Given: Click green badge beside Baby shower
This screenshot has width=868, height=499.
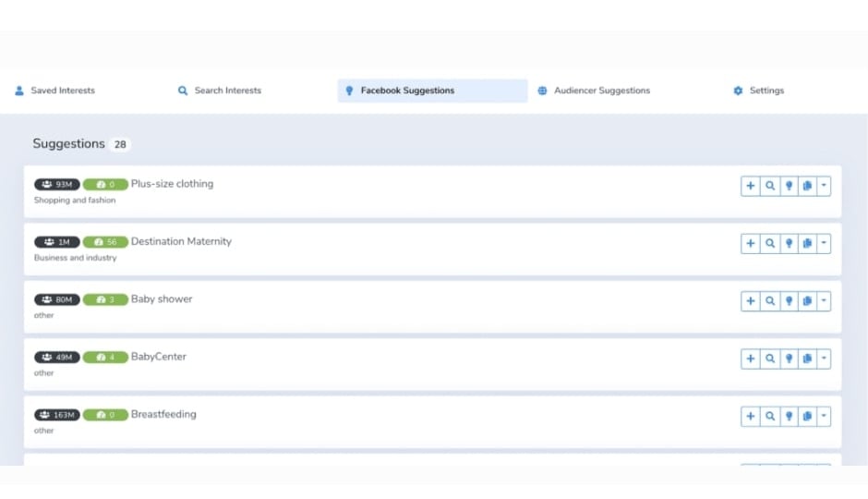Looking at the screenshot, I should pyautogui.click(x=105, y=299).
